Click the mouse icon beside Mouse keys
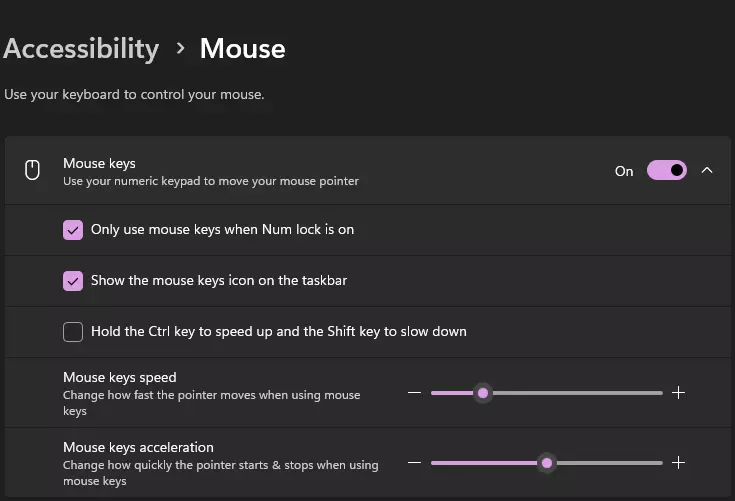The width and height of the screenshot is (735, 501). pyautogui.click(x=32, y=170)
